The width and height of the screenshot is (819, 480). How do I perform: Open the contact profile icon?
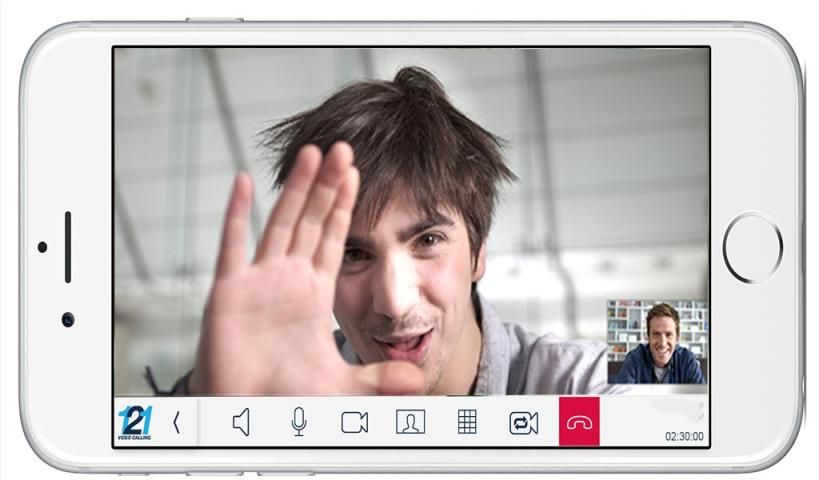tap(410, 422)
